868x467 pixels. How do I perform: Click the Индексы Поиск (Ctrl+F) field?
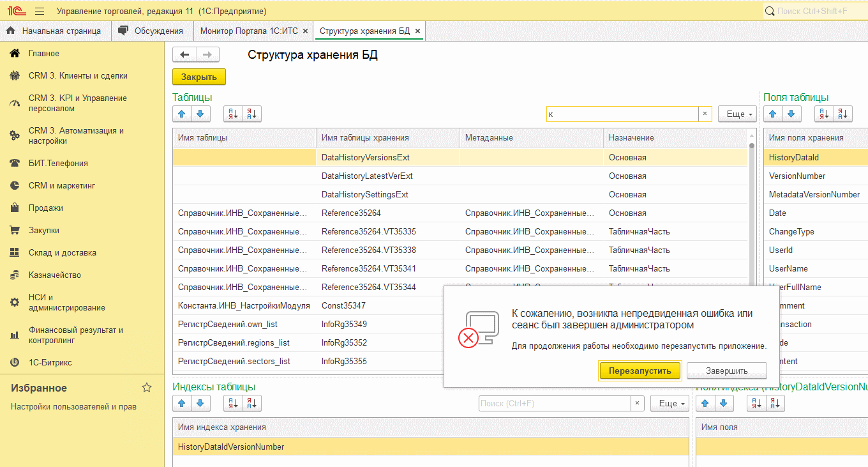(x=555, y=403)
